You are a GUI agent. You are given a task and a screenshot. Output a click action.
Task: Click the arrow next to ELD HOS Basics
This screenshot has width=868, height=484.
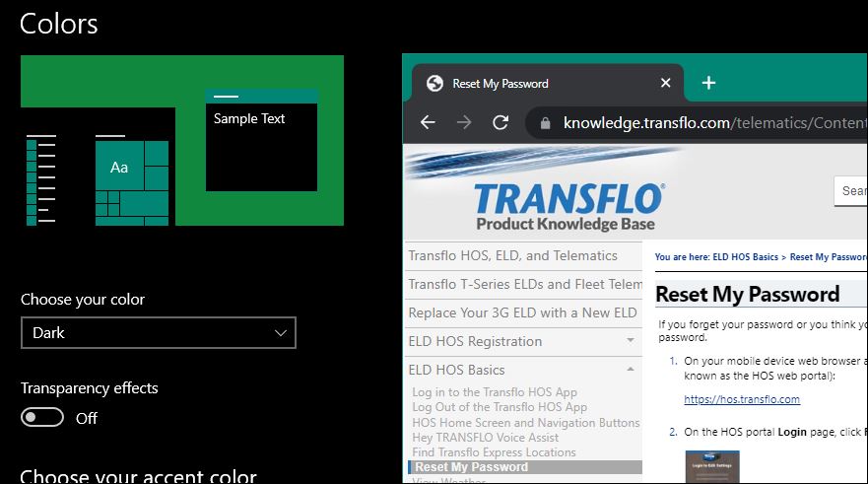tap(630, 369)
